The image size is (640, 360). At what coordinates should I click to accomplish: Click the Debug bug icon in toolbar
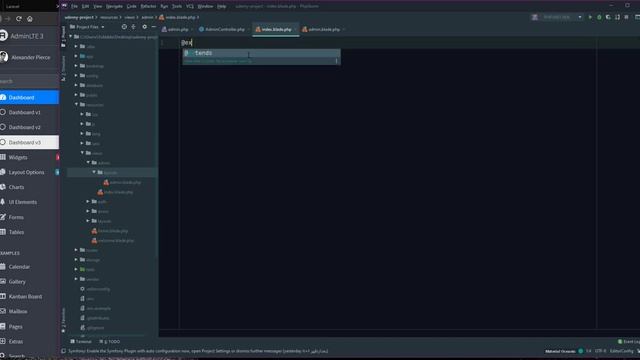click(599, 17)
